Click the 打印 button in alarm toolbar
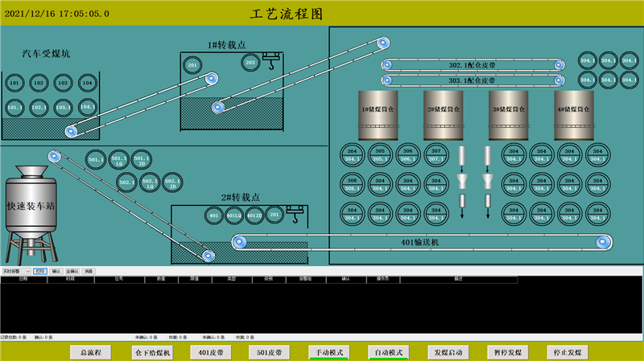Screen dimensions: 644x361 pyautogui.click(x=40, y=272)
